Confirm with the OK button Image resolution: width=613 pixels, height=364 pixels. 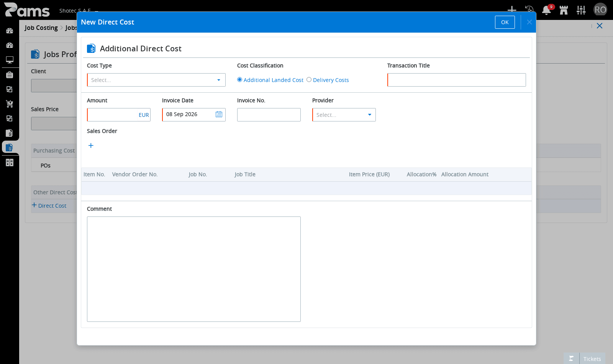pyautogui.click(x=505, y=22)
